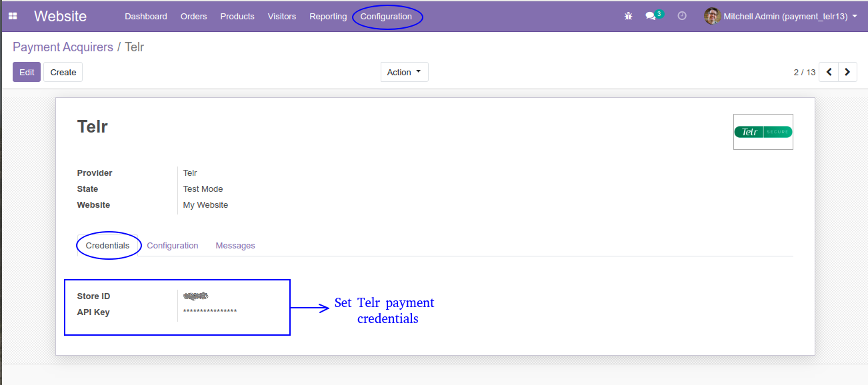Click the State field label
The width and height of the screenshot is (868, 385).
pyautogui.click(x=87, y=189)
